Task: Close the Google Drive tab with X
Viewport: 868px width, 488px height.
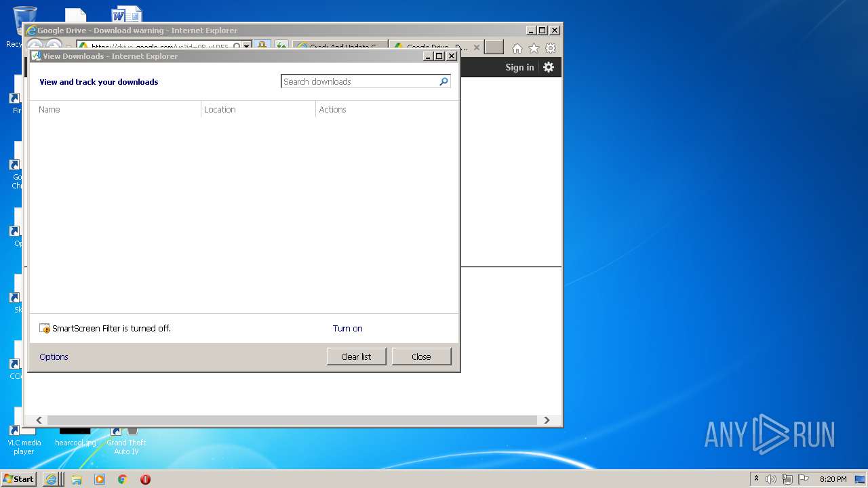Action: (476, 47)
